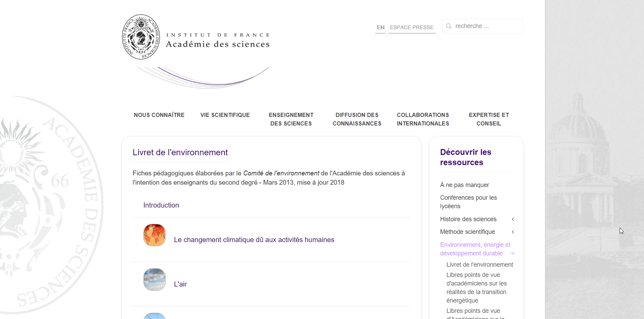Open the Collaborations internationales menu
Viewport: 644px width, 319px height.
[x=423, y=119]
